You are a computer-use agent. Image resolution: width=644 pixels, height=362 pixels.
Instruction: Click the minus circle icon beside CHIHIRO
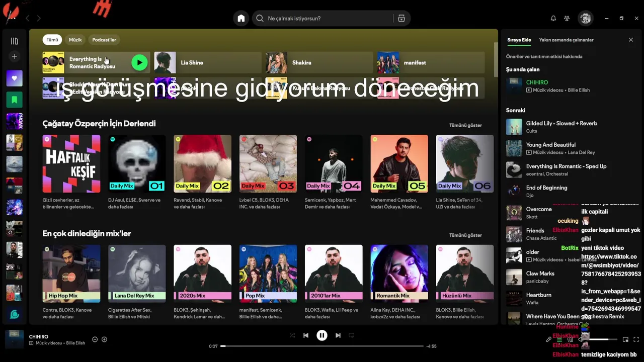pyautogui.click(x=95, y=339)
